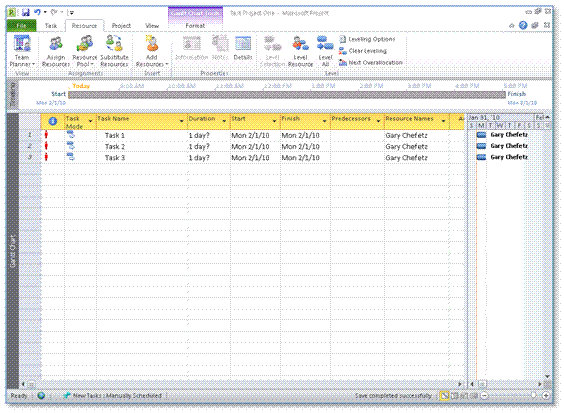Viewport: 564px width, 414px height.
Task: Click the resource Information icon
Action: click(192, 48)
